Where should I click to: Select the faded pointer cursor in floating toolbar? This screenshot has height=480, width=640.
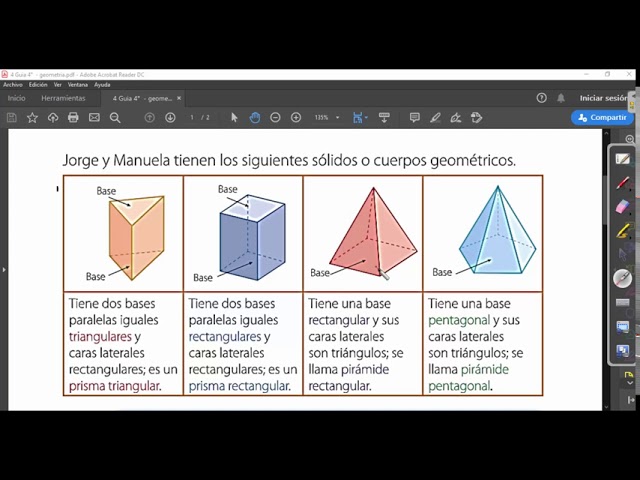[622, 254]
